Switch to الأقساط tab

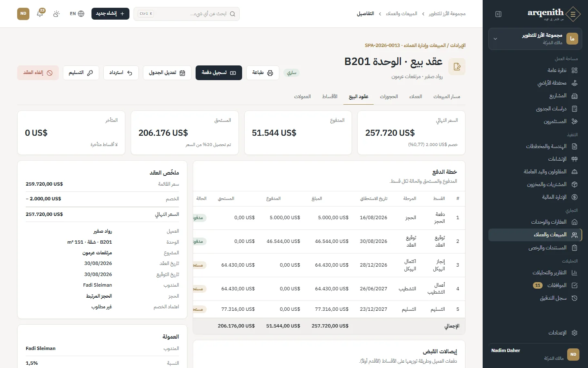(330, 96)
